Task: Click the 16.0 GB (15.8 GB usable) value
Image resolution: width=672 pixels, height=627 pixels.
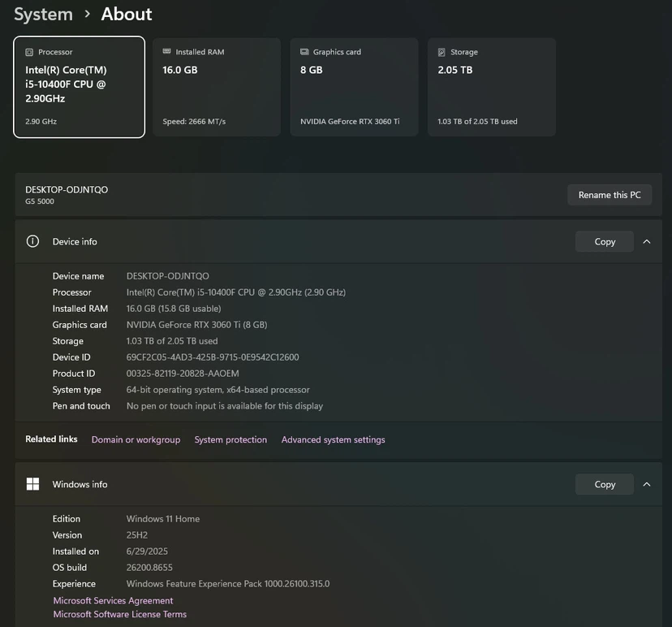Action: tap(174, 309)
